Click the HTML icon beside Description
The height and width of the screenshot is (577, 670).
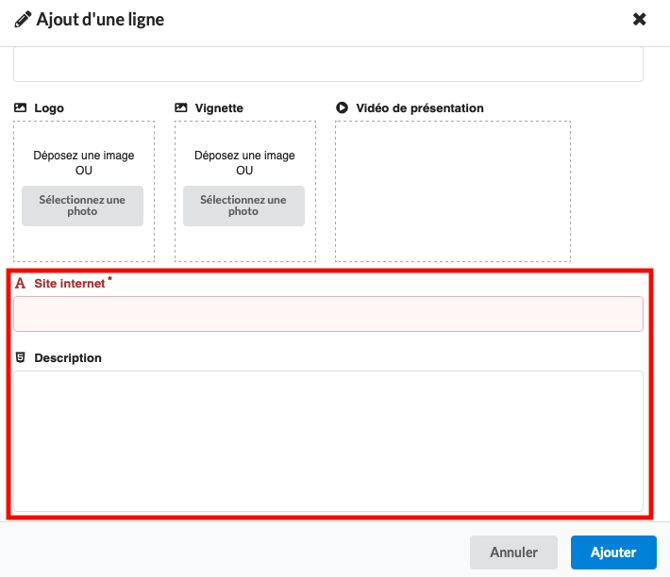(20, 358)
